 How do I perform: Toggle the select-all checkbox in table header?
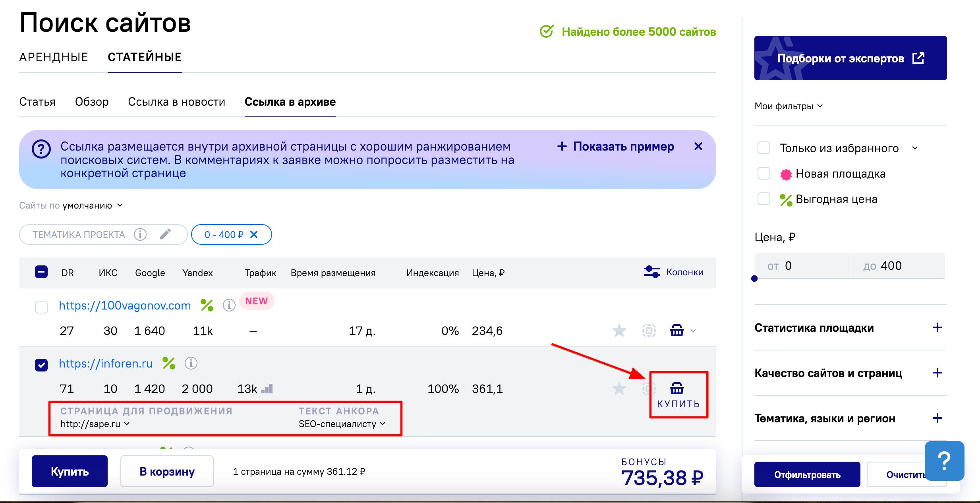(41, 272)
